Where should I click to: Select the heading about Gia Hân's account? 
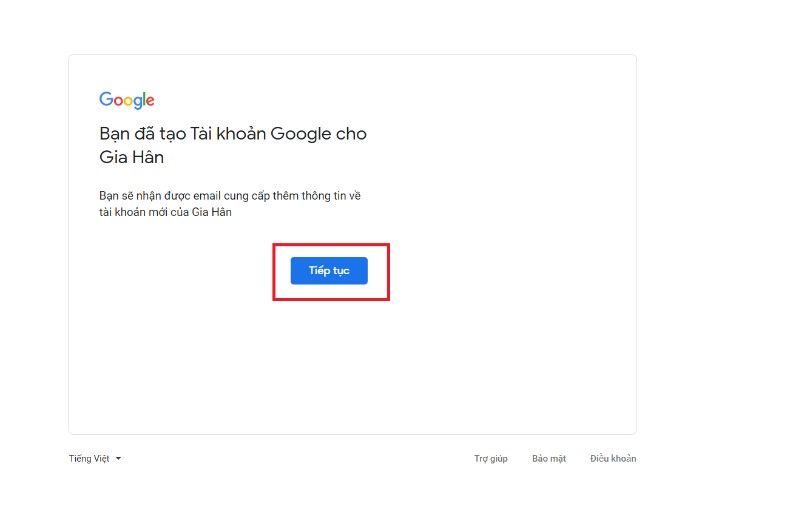[x=232, y=144]
